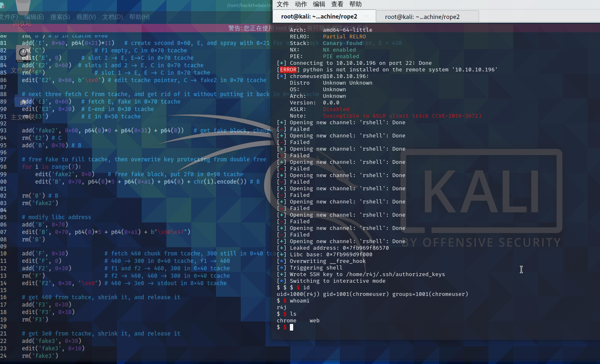Open terminal 编辑 menu
Image resolution: width=600 pixels, height=364 pixels.
(x=319, y=4)
